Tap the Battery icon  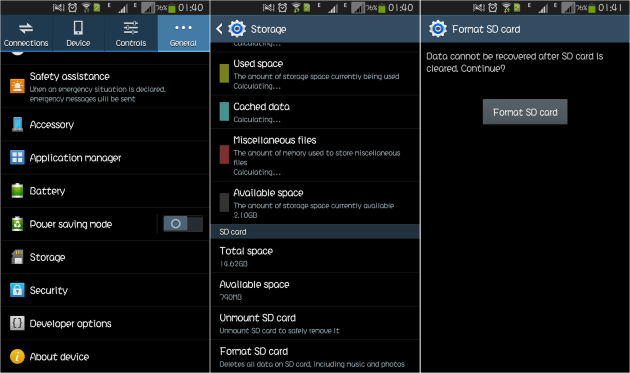pos(17,191)
